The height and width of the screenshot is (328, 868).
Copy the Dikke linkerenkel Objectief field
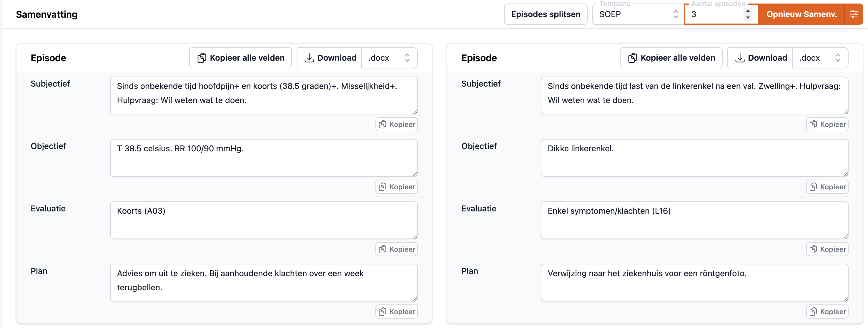click(827, 187)
